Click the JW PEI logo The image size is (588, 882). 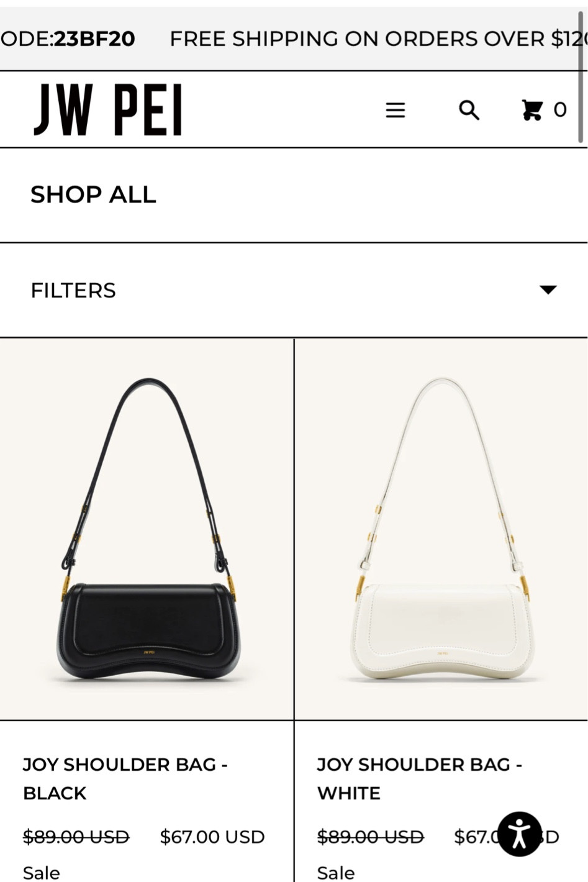coord(108,110)
